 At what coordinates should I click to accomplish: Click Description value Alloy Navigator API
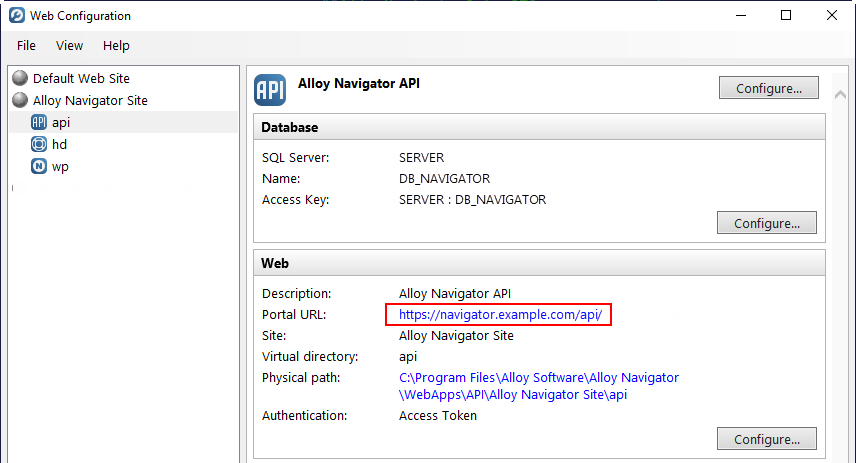(x=455, y=294)
